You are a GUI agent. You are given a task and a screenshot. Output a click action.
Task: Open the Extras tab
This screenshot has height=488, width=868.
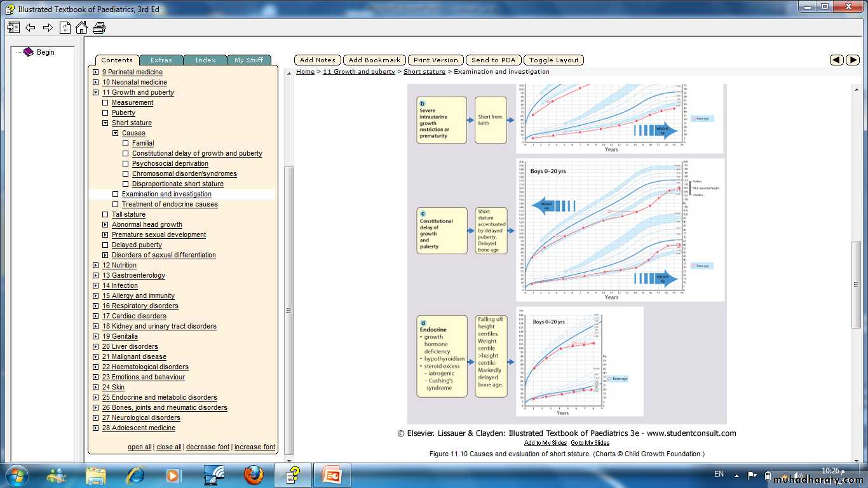coord(161,60)
